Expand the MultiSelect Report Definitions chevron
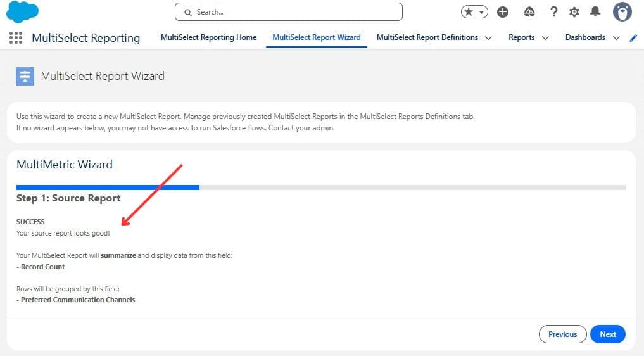The width and height of the screenshot is (644, 356). point(488,38)
